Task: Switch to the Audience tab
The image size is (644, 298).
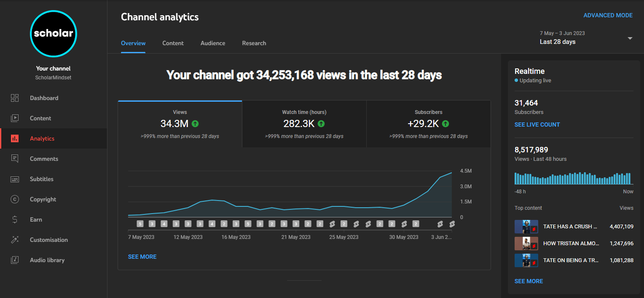Action: pyautogui.click(x=213, y=43)
